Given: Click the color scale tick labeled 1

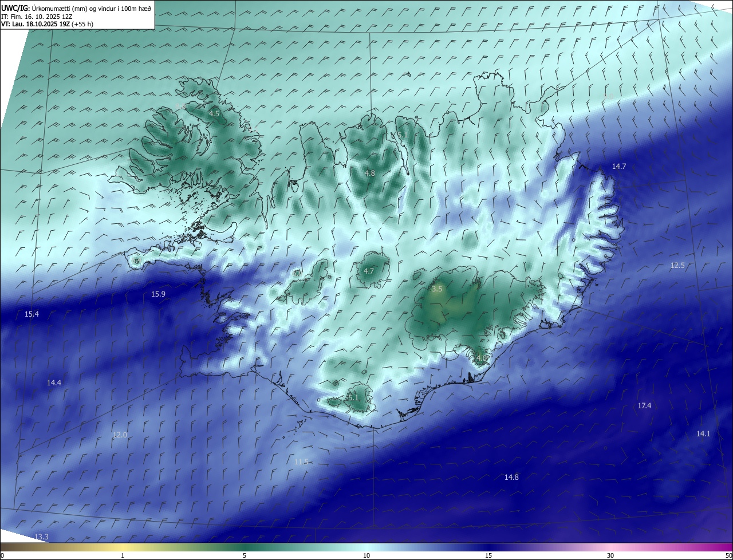Looking at the screenshot, I should tap(123, 555).
